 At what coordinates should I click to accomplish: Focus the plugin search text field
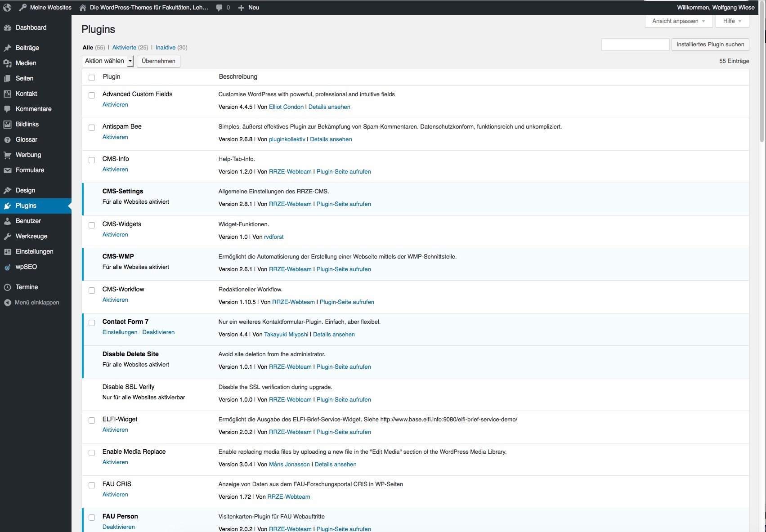click(x=635, y=45)
